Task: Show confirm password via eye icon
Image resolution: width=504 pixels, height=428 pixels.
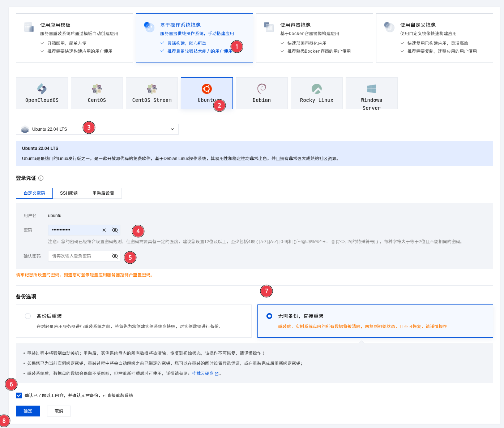Action: 115,256
